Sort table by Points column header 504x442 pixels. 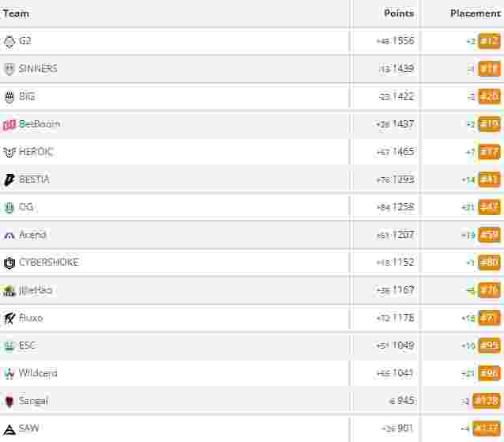click(398, 13)
